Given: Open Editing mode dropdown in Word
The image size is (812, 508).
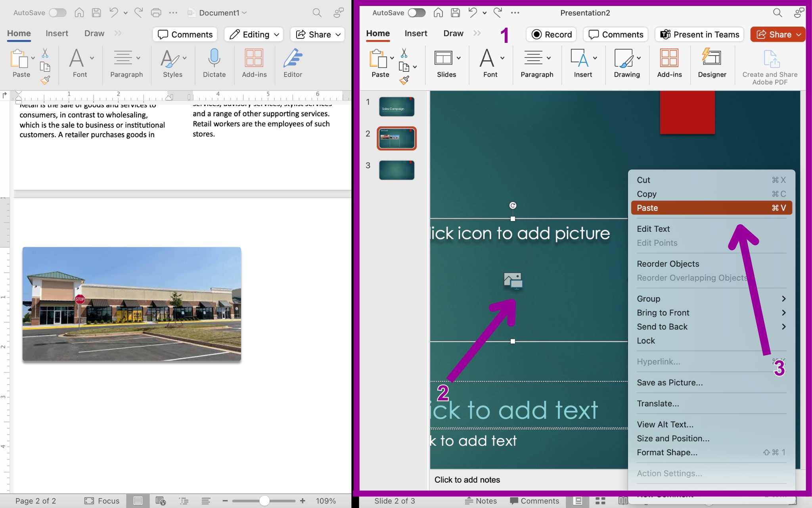Looking at the screenshot, I should (254, 35).
